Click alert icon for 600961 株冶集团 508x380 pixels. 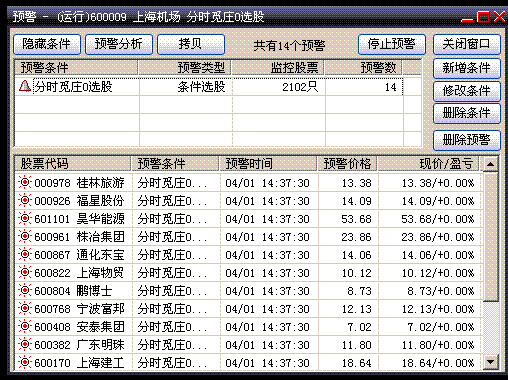[25, 237]
